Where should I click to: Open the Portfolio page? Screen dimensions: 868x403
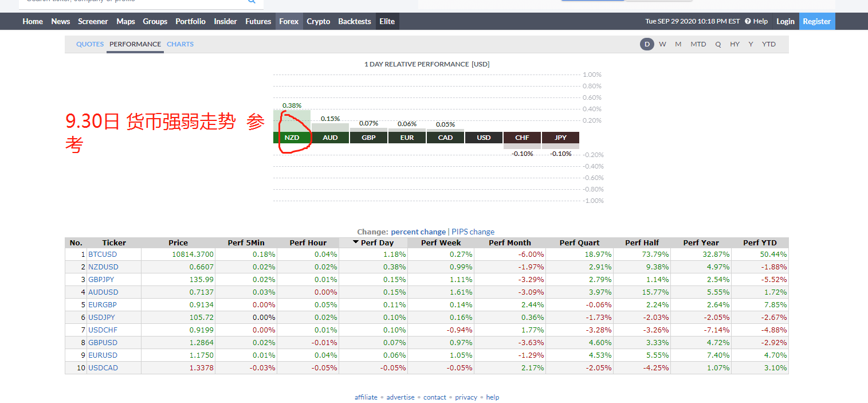click(x=190, y=21)
